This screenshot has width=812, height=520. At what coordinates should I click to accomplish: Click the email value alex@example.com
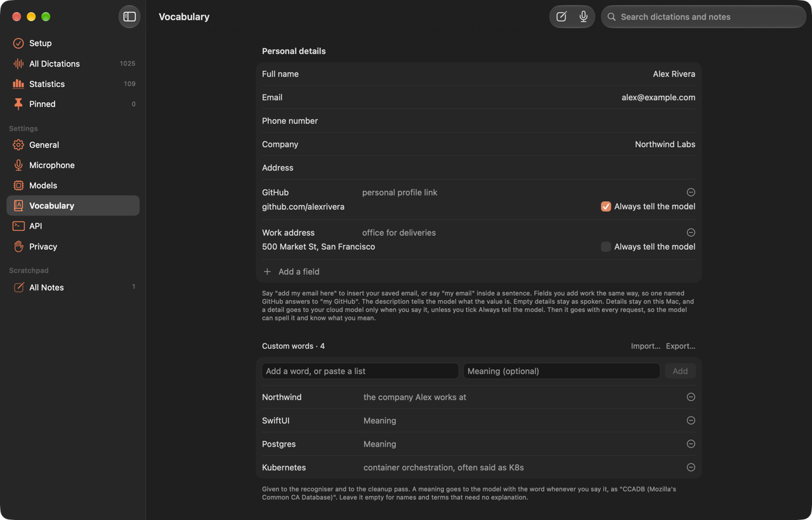pos(658,97)
